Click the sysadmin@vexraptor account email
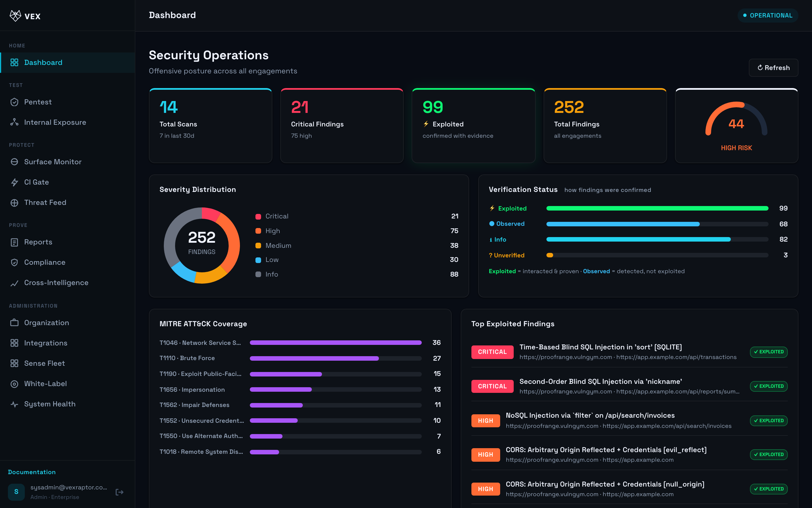The height and width of the screenshot is (508, 812). coord(69,487)
